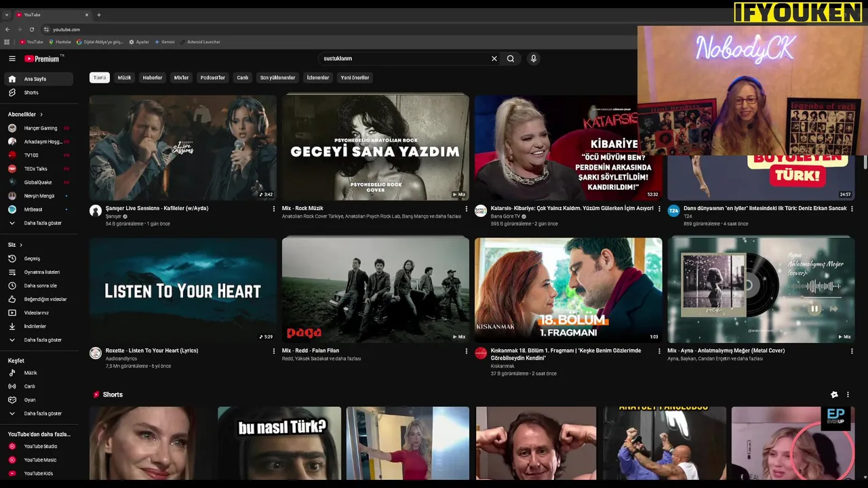Open Shorts shelf options menu
Viewport: 868px width, 488px height.
(848, 394)
